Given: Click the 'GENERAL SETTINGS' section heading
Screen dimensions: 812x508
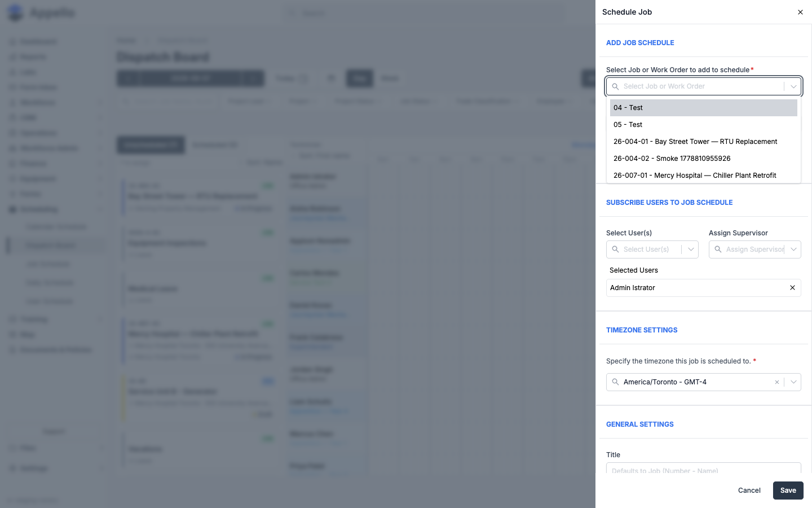Looking at the screenshot, I should pyautogui.click(x=640, y=424).
